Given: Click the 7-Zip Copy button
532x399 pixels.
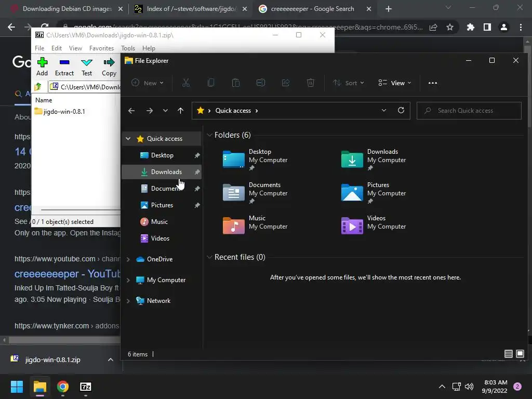Looking at the screenshot, I should click(109, 66).
